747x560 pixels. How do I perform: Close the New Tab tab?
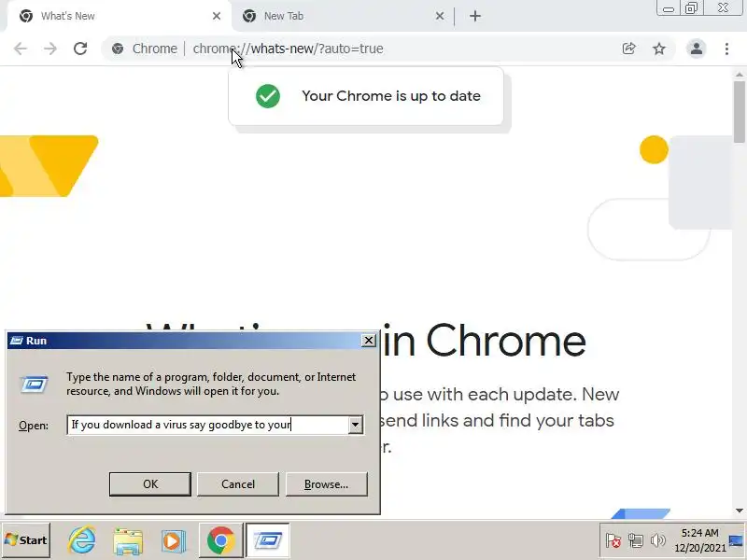[x=440, y=16]
